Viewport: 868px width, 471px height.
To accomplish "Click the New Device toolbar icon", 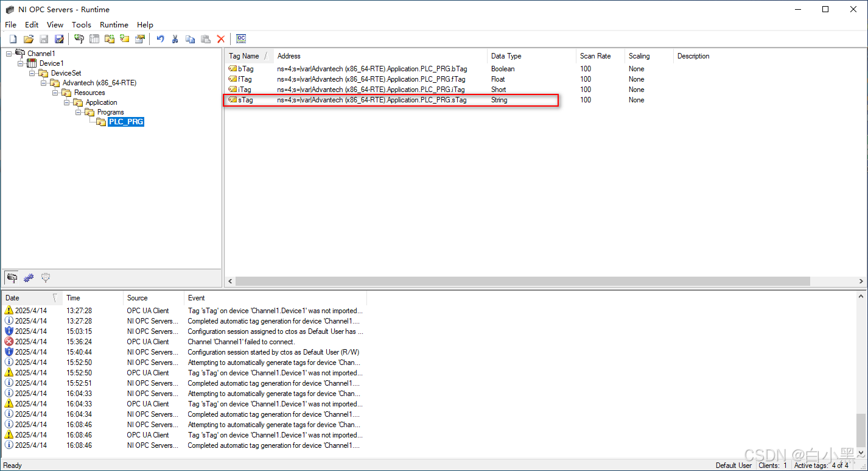I will tap(94, 39).
